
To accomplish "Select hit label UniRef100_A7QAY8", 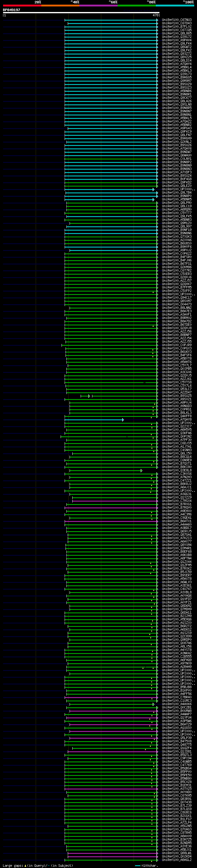I will pyautogui.click(x=177, y=420).
